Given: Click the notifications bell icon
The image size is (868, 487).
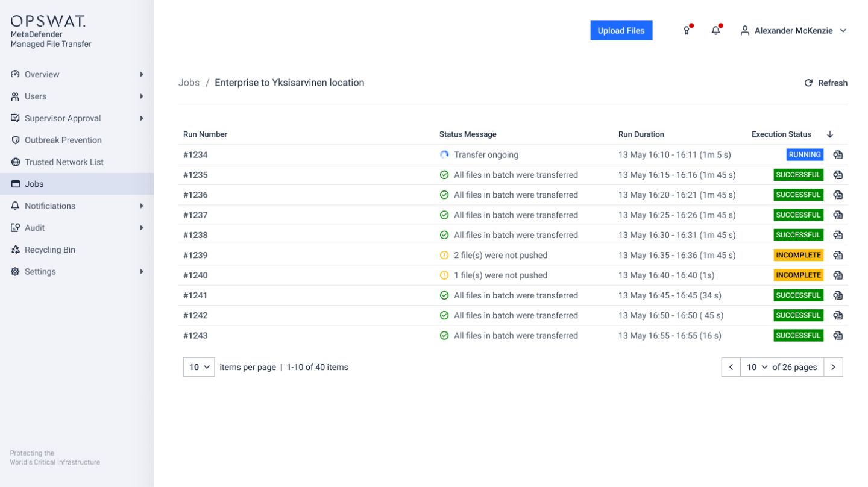Looking at the screenshot, I should 715,30.
